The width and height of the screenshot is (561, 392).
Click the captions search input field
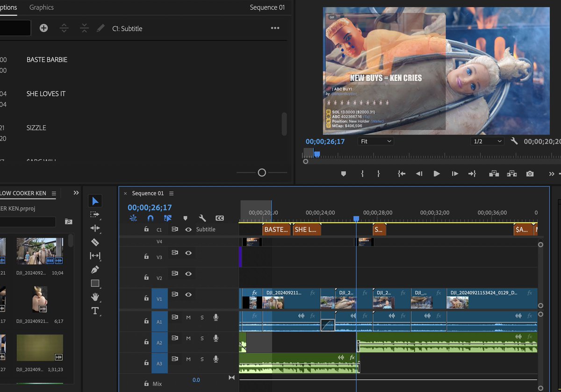coord(15,28)
